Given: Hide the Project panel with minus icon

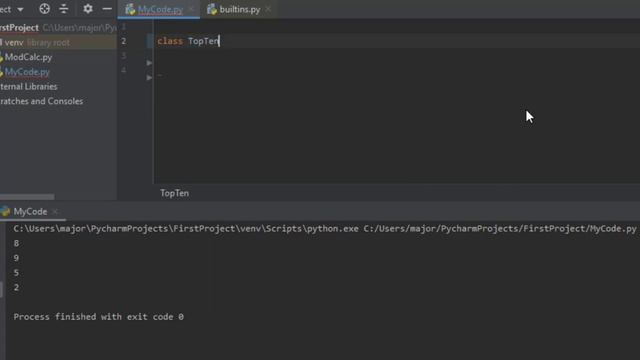Looking at the screenshot, I should coord(107,9).
